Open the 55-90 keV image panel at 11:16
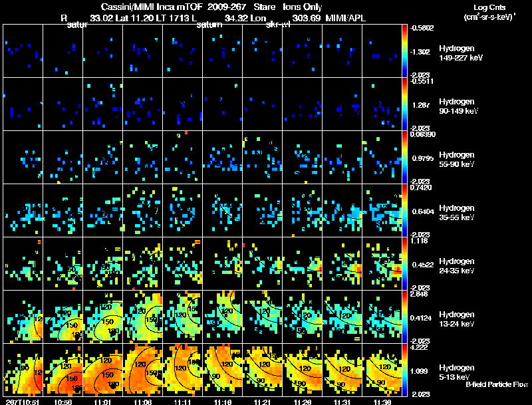Screen dimensions: 532x405 pos(222,158)
